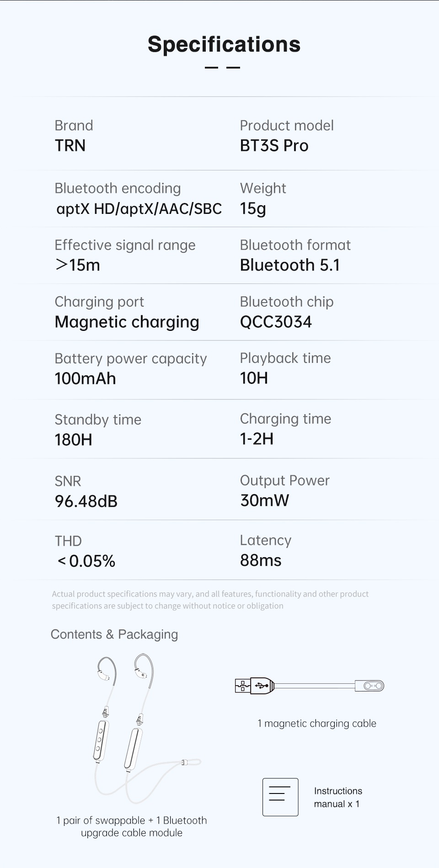Click the magnetic connector end of cable
This screenshot has width=439, height=868.
[x=369, y=686]
